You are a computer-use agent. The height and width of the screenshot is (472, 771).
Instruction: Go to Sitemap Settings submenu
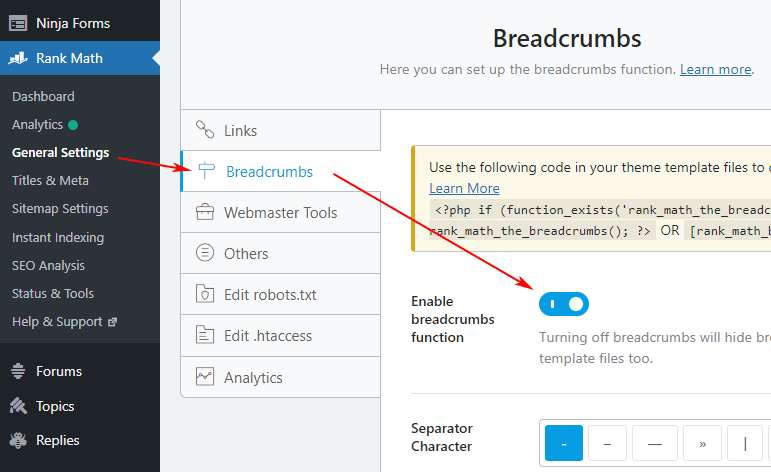60,208
